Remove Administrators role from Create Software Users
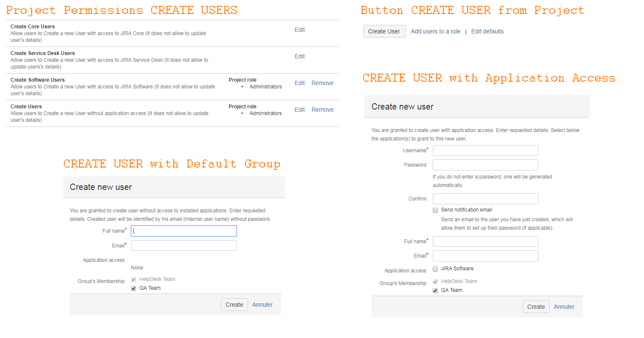 322,83
